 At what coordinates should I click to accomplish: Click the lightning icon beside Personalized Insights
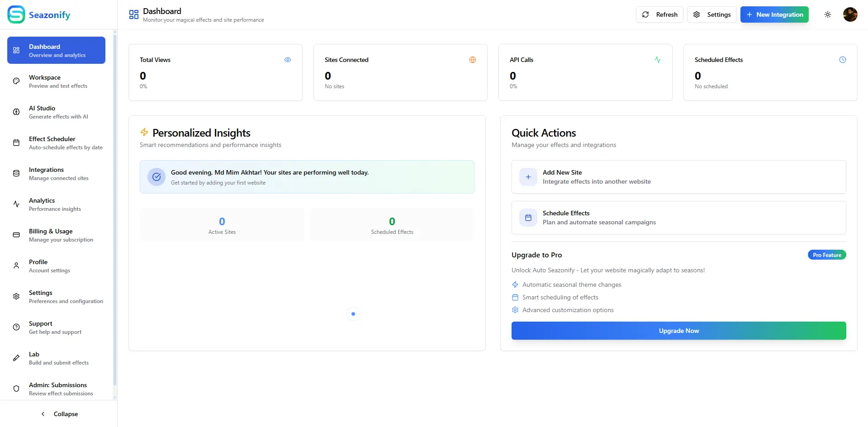tap(144, 132)
